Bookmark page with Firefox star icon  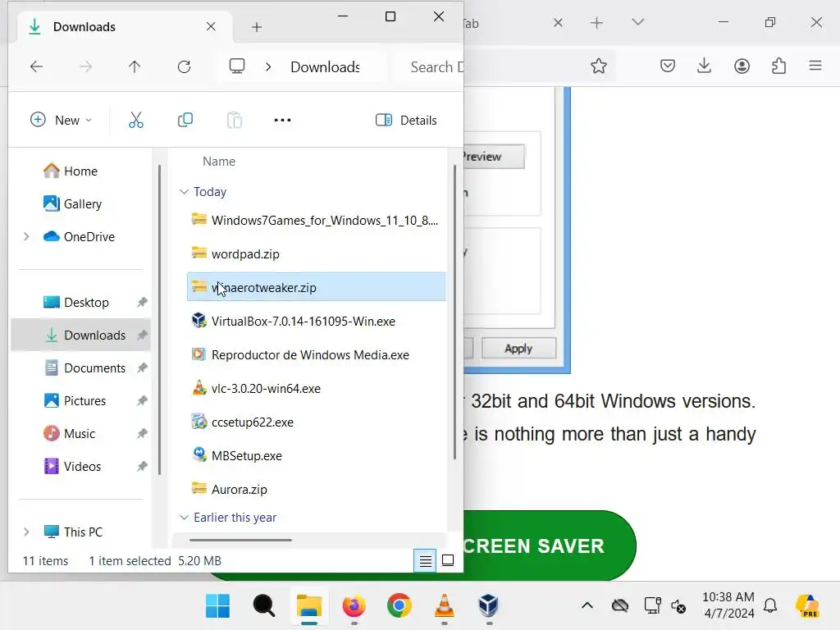click(598, 66)
